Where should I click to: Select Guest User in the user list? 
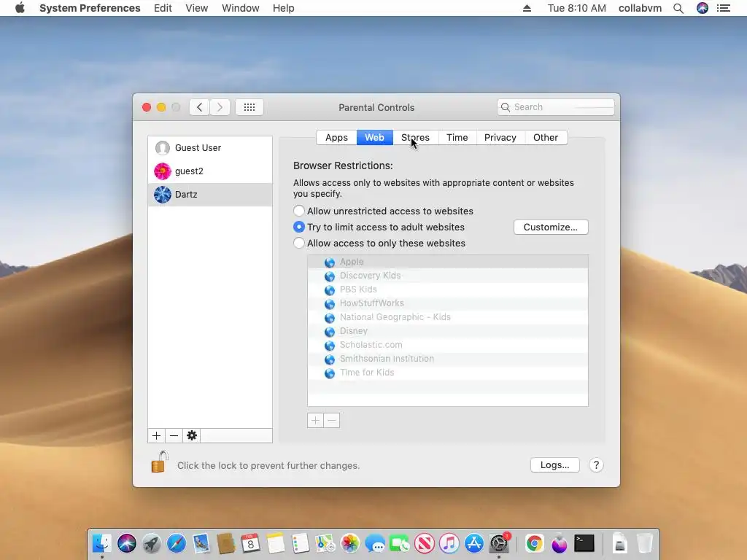[x=210, y=147]
